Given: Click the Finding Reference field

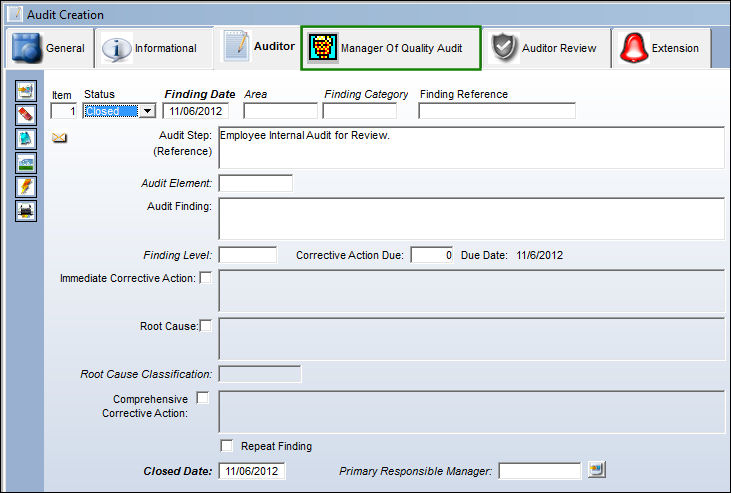Looking at the screenshot, I should click(x=497, y=111).
